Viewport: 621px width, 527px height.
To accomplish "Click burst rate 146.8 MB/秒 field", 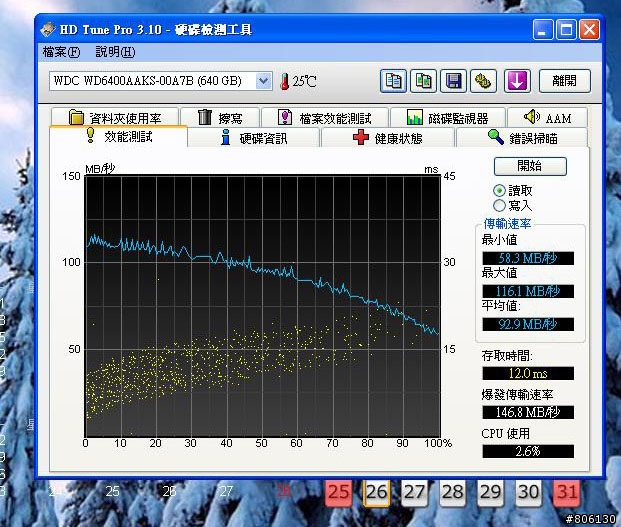I will pos(528,412).
